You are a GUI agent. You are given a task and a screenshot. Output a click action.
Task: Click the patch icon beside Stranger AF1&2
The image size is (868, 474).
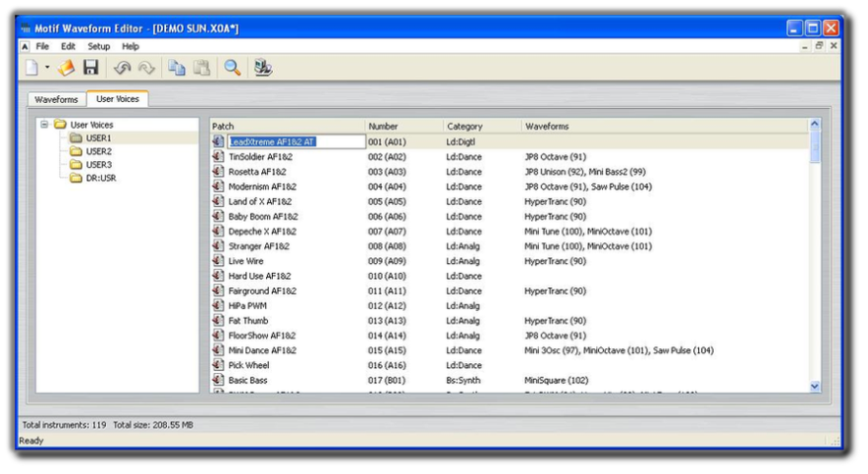pyautogui.click(x=218, y=246)
